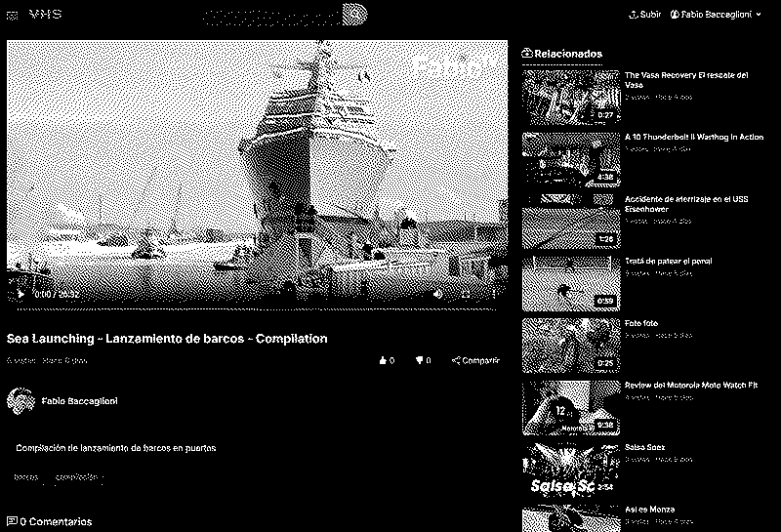Click the Compartir share button
781x532 pixels.
click(x=475, y=361)
